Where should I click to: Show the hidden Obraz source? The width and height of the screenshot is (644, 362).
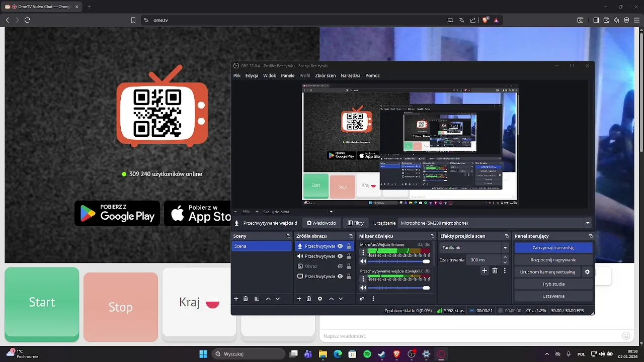(x=340, y=266)
